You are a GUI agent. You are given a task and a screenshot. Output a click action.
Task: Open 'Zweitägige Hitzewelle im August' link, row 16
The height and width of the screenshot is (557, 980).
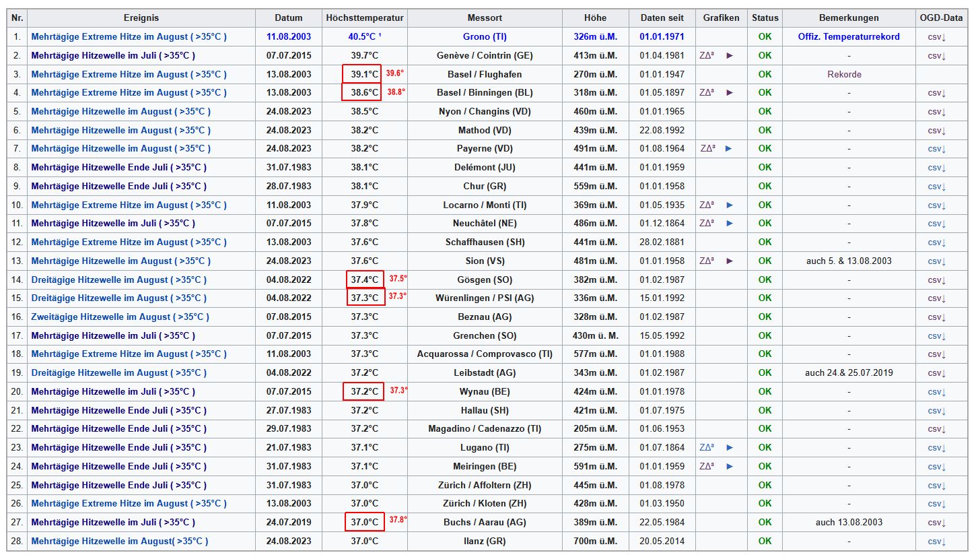[x=120, y=317]
